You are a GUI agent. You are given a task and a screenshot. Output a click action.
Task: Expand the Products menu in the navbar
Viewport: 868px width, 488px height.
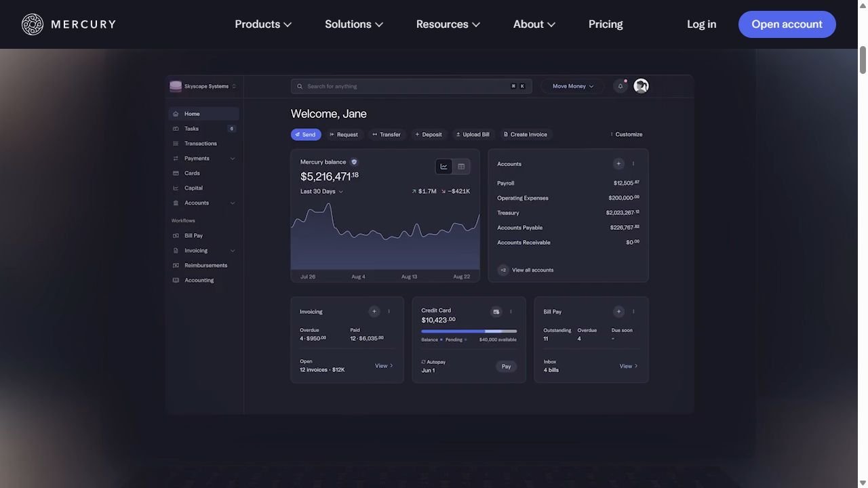click(263, 24)
